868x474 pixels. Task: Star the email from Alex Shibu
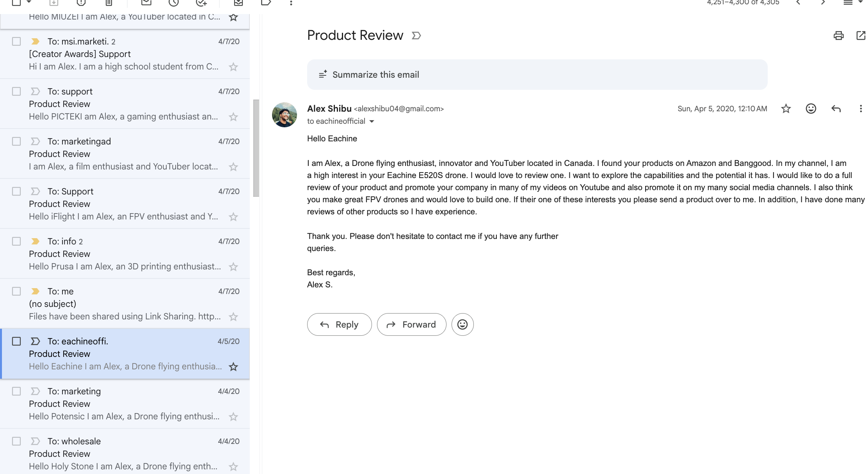pos(786,109)
